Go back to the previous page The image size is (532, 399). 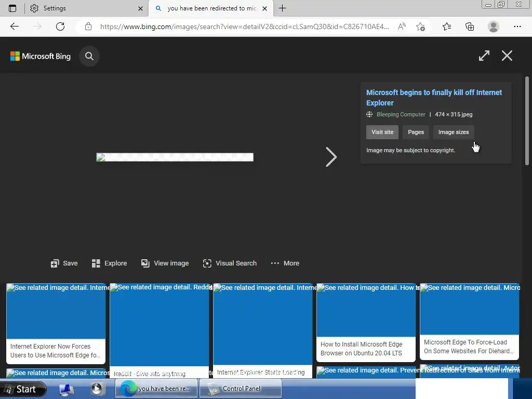pyautogui.click(x=14, y=26)
